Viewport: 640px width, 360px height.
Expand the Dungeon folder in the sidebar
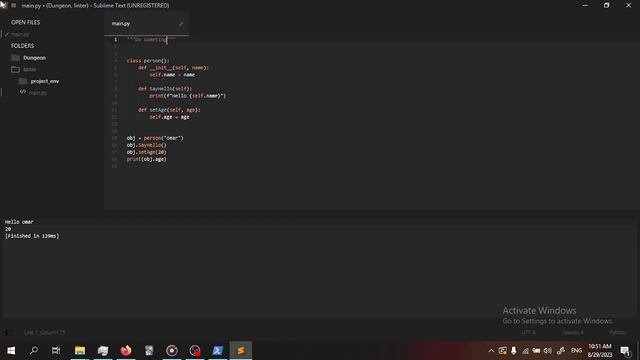coord(34,58)
